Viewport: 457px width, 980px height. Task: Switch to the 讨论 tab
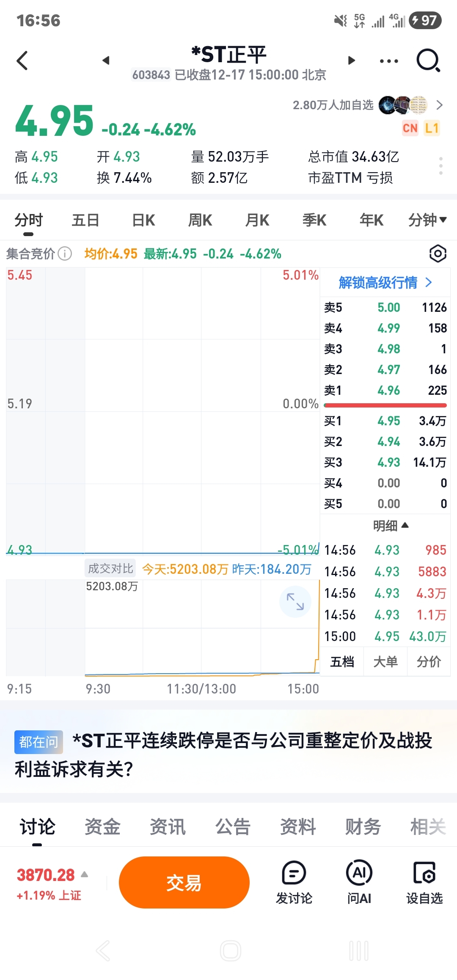coord(37,827)
